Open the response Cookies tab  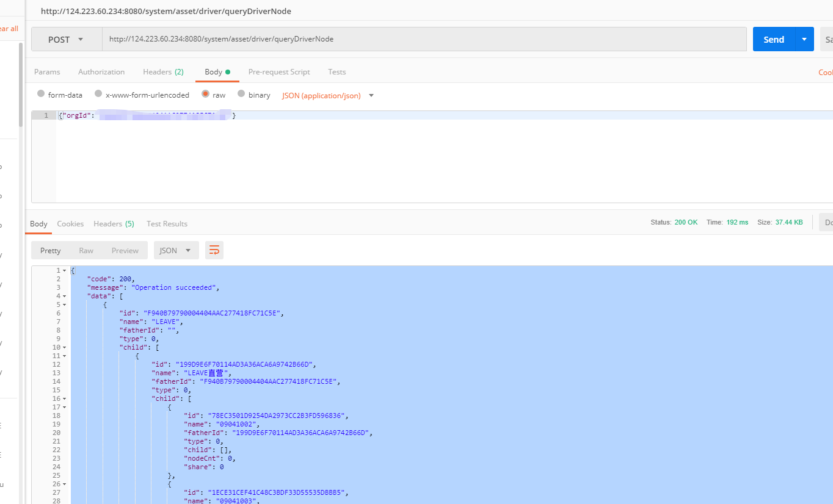coord(70,224)
